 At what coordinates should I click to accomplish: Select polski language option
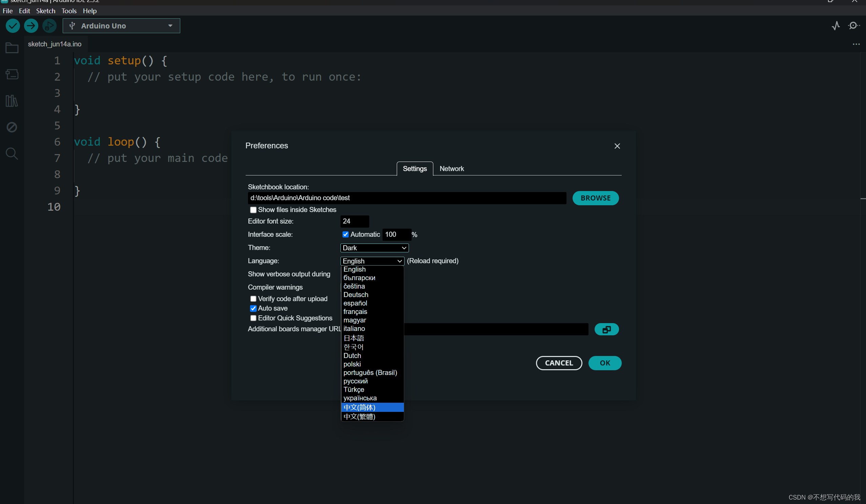point(372,364)
